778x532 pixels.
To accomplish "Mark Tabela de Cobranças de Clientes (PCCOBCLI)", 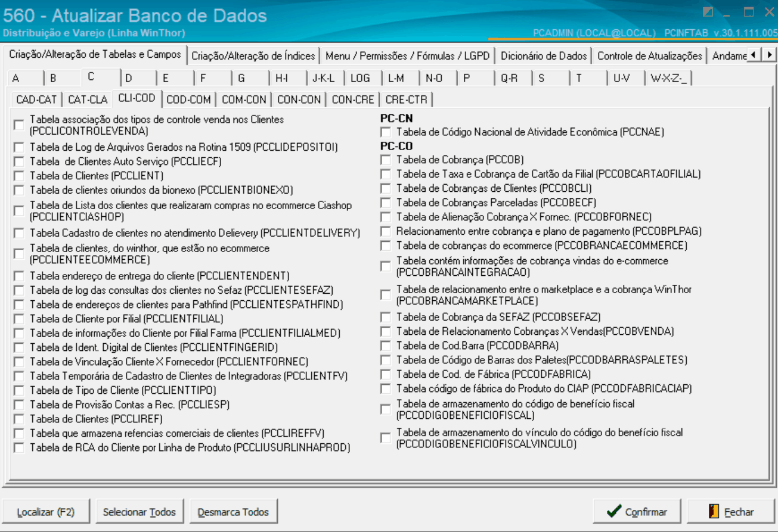I will tap(386, 188).
